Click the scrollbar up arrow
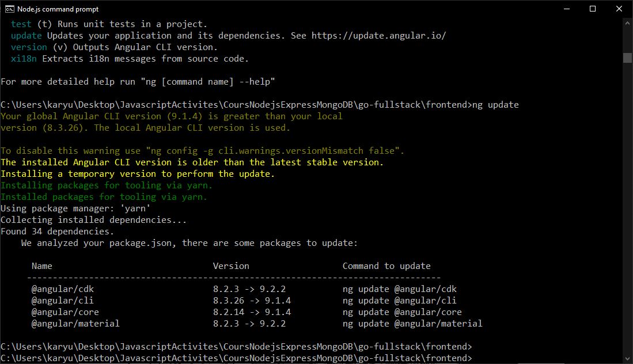 (628, 22)
